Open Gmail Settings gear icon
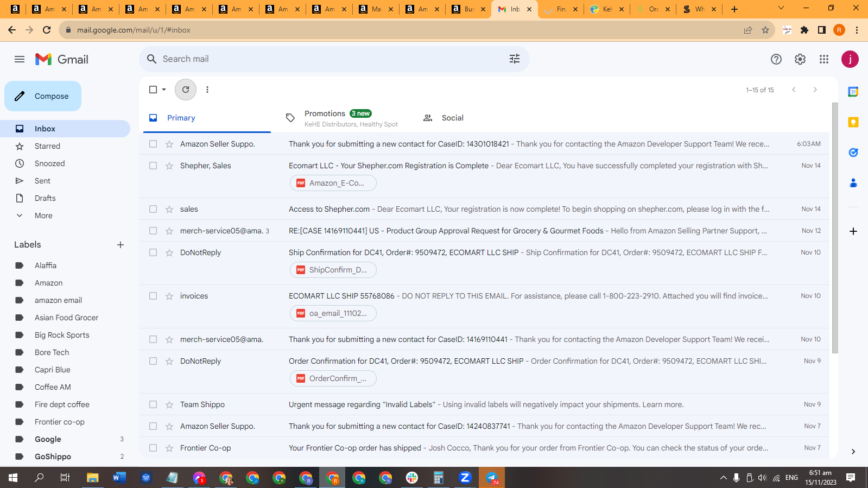The image size is (868, 488). (800, 59)
